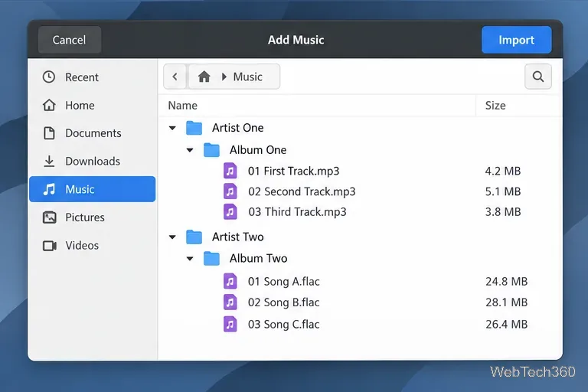This screenshot has width=588, height=392.
Task: Open the Downloads sidebar location
Action: (x=92, y=161)
